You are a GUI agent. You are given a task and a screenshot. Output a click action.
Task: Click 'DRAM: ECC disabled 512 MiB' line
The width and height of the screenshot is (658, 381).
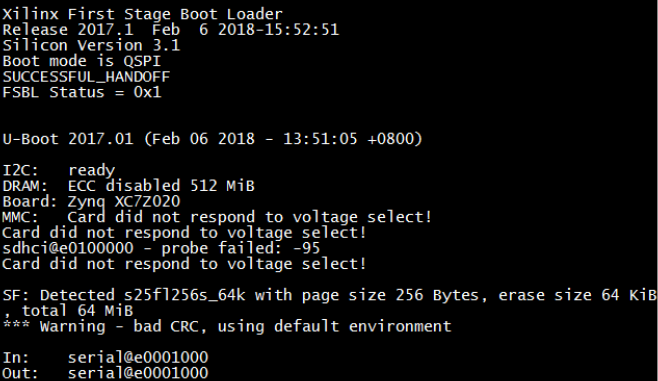(128, 186)
